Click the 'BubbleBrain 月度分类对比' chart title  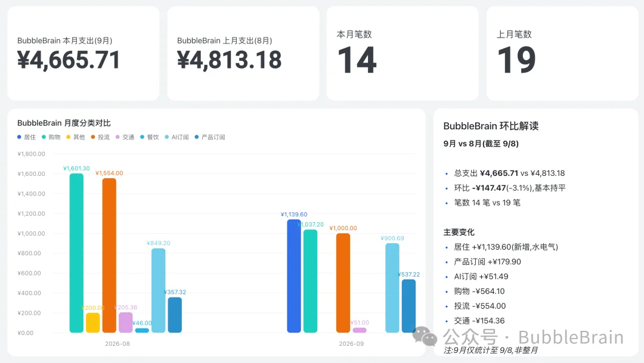64,123
